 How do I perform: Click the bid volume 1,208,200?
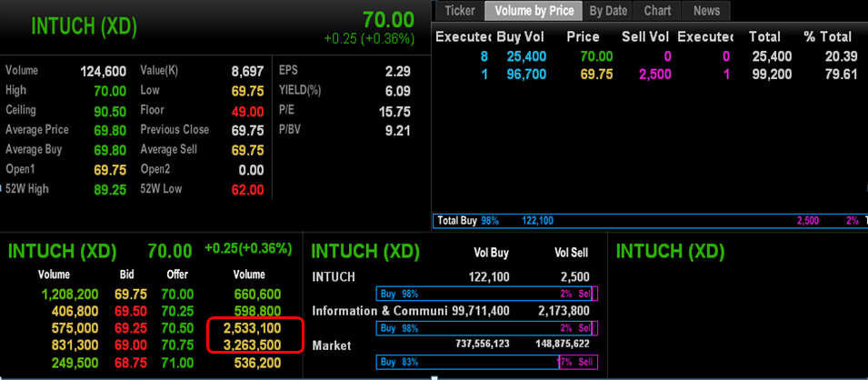click(x=70, y=295)
